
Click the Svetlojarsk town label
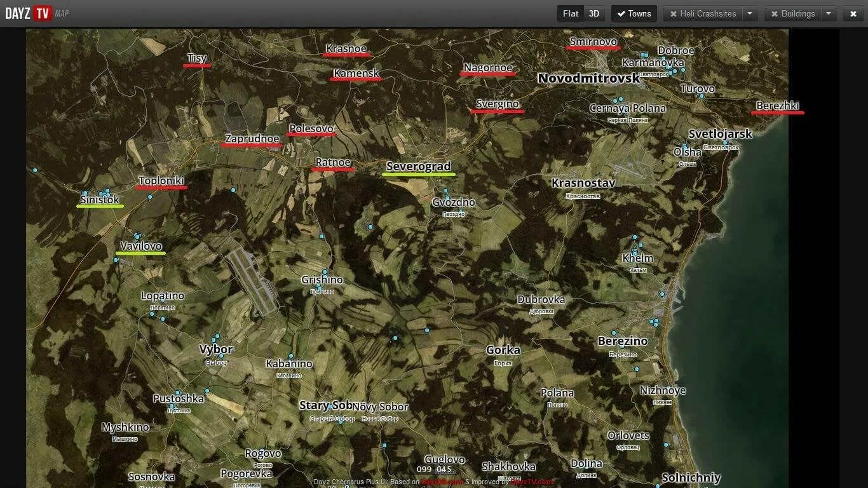pyautogui.click(x=721, y=134)
